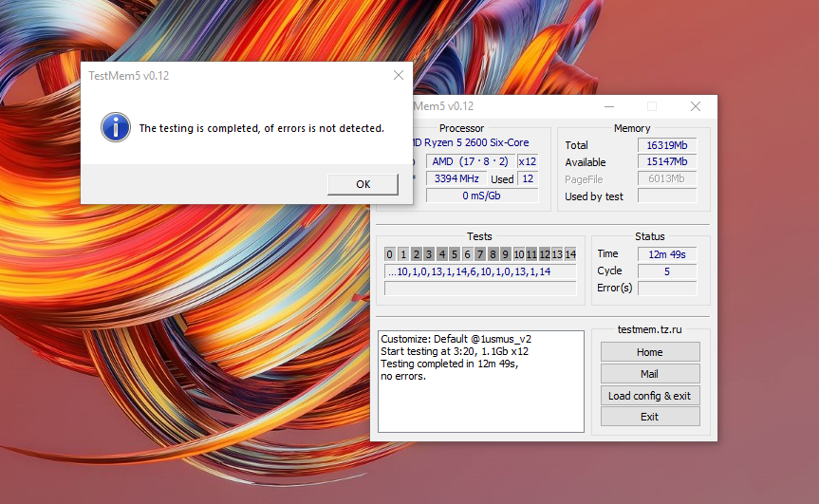819x504 pixels.
Task: Select test number 2 box
Action: coord(416,254)
